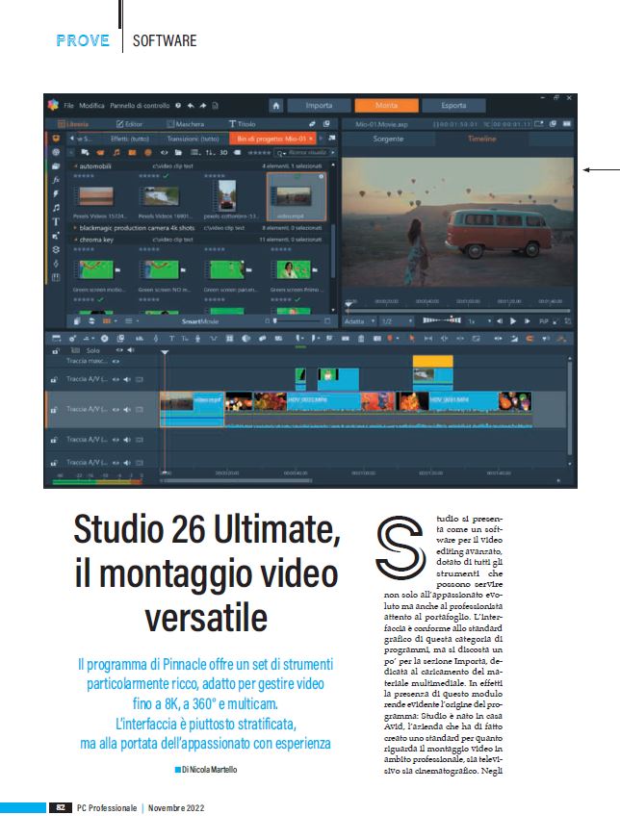Mute the third Traccia A/V track speaker
This screenshot has height=840, width=620.
coord(127,440)
